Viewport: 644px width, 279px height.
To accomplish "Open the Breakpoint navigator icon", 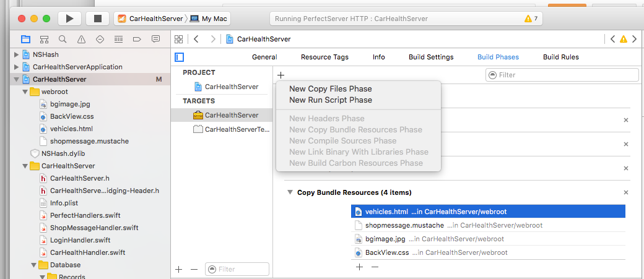I will [118, 40].
